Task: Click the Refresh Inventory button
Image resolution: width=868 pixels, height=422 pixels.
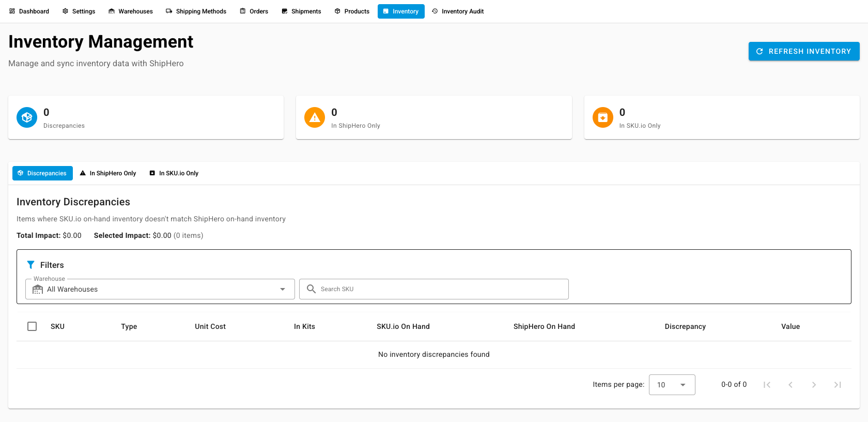Action: (x=804, y=51)
